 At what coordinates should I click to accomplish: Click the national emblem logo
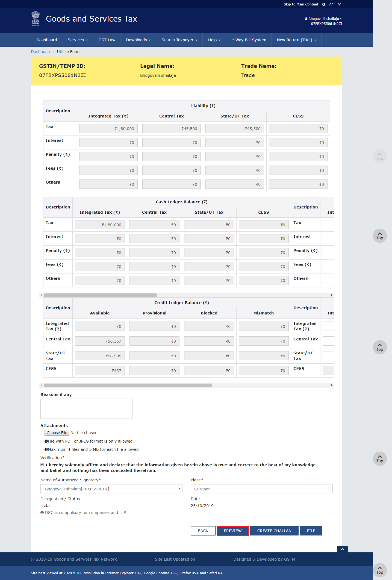pos(36,19)
